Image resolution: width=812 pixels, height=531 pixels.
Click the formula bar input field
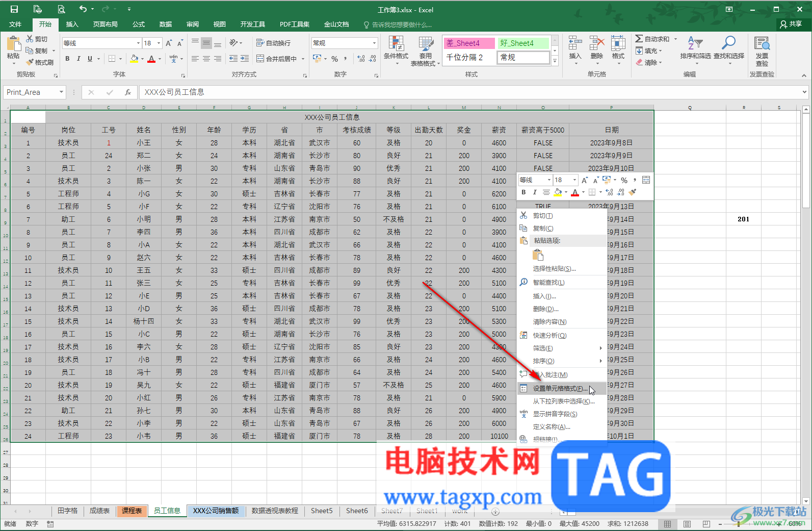point(469,92)
